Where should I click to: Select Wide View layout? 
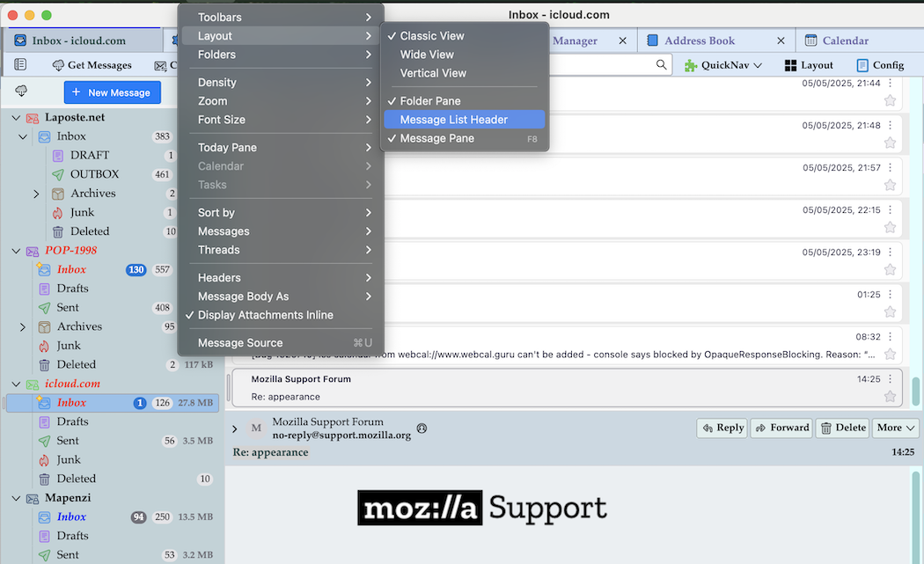click(x=465, y=55)
